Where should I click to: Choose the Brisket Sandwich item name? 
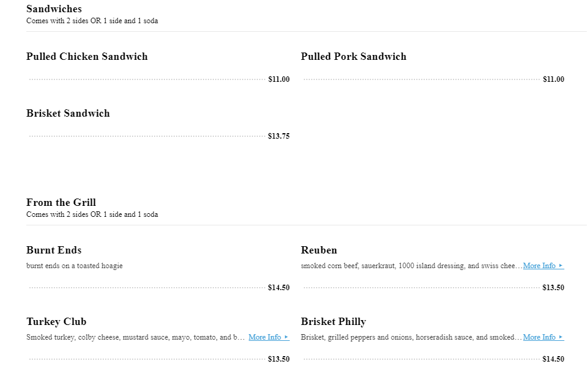click(68, 114)
